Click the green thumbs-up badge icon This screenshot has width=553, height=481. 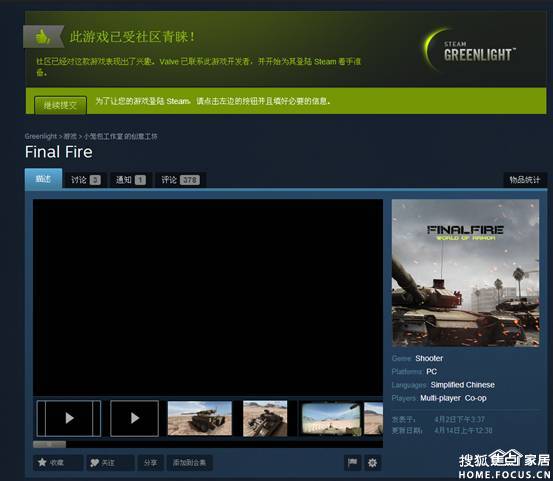point(43,36)
